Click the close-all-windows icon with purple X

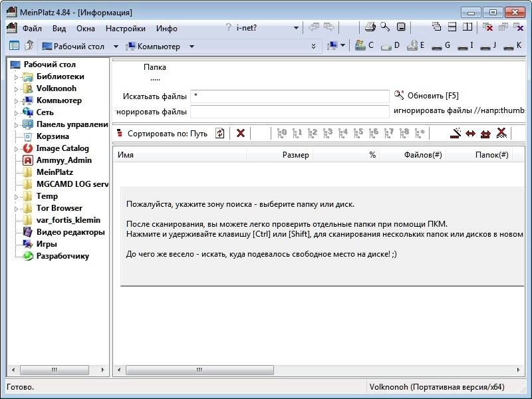point(519,27)
